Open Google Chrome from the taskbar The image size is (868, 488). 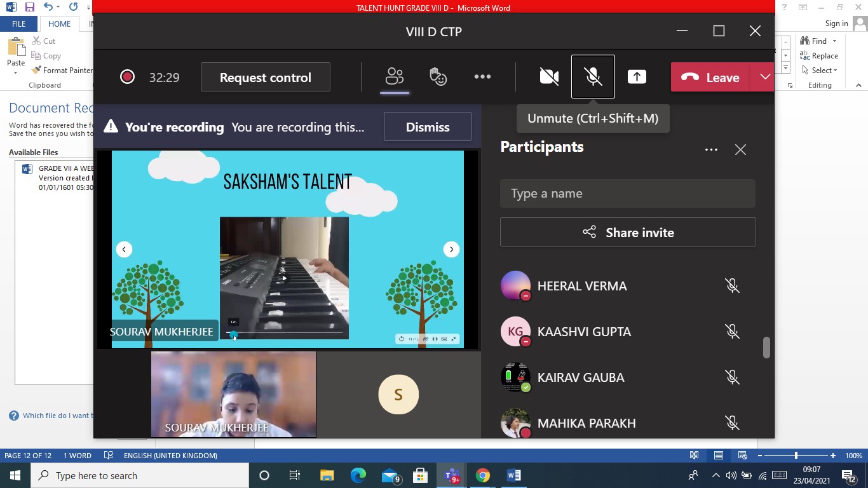pyautogui.click(x=483, y=475)
